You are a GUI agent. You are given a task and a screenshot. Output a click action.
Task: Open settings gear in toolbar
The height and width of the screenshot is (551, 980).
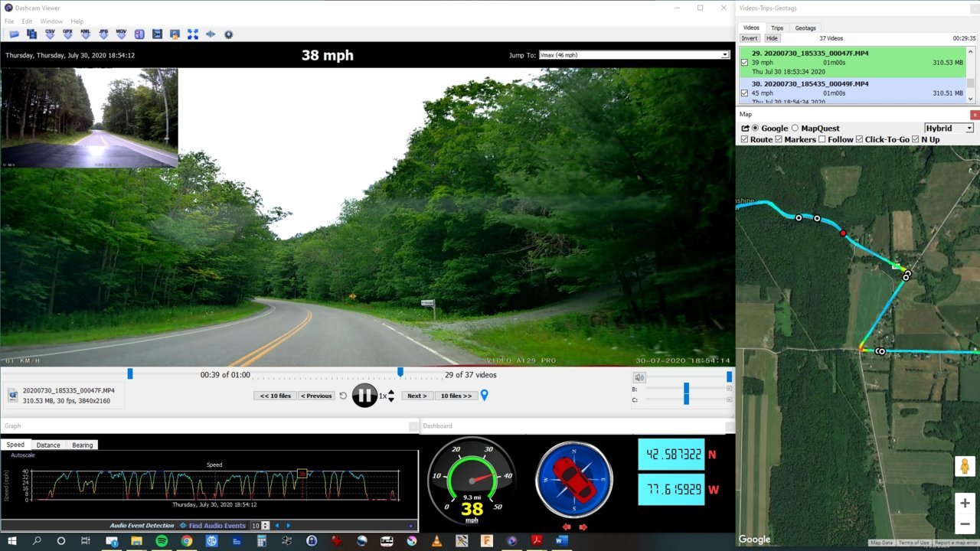pyautogui.click(x=228, y=34)
